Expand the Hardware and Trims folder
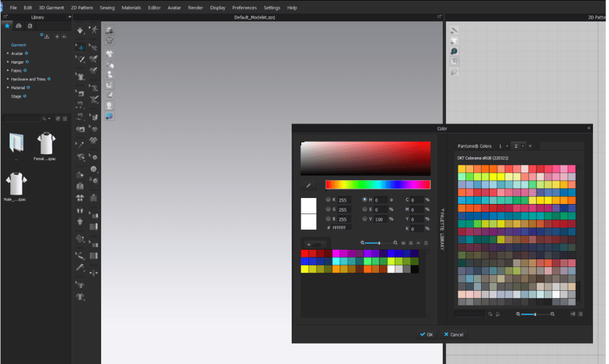Image resolution: width=609 pixels, height=364 pixels. coord(8,79)
